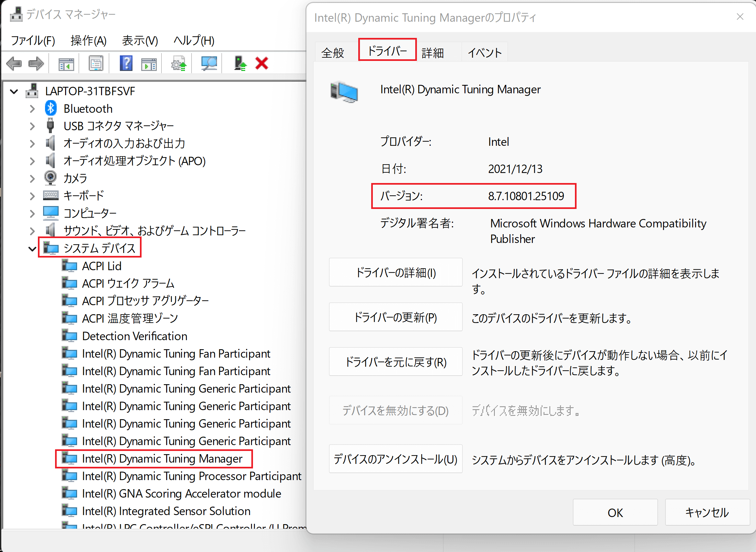Click the キャンセル button
The image size is (756, 552).
[707, 512]
